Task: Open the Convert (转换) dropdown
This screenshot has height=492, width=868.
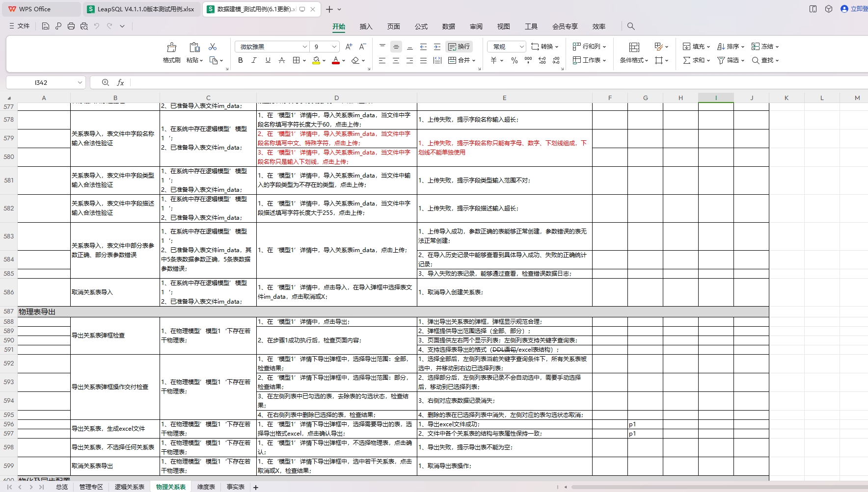Action: point(545,47)
